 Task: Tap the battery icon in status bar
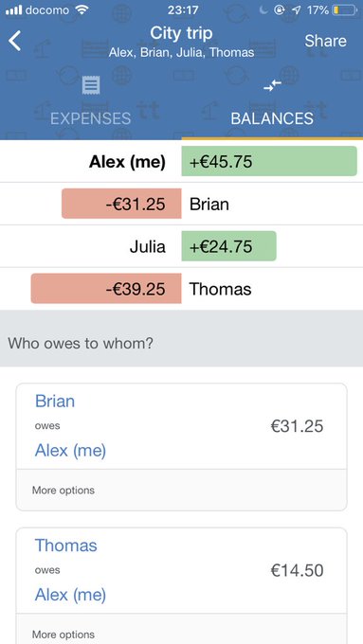coord(344,10)
